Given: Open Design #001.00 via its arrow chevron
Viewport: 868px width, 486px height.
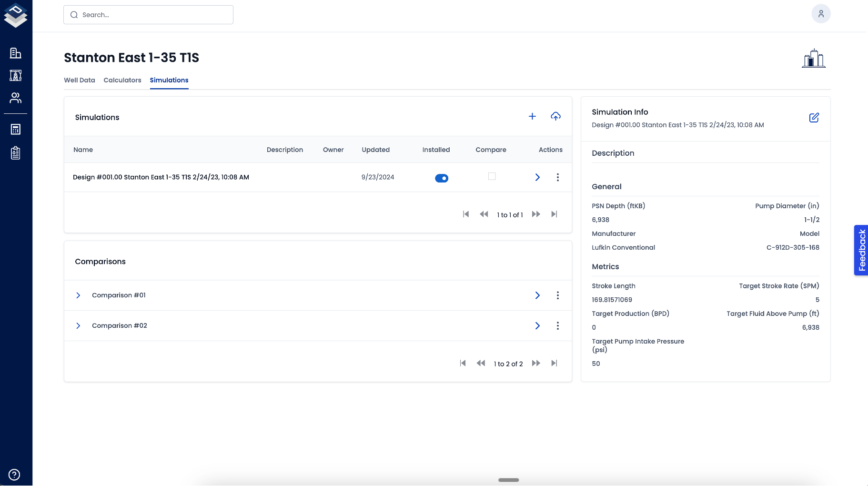Looking at the screenshot, I should coord(537,177).
